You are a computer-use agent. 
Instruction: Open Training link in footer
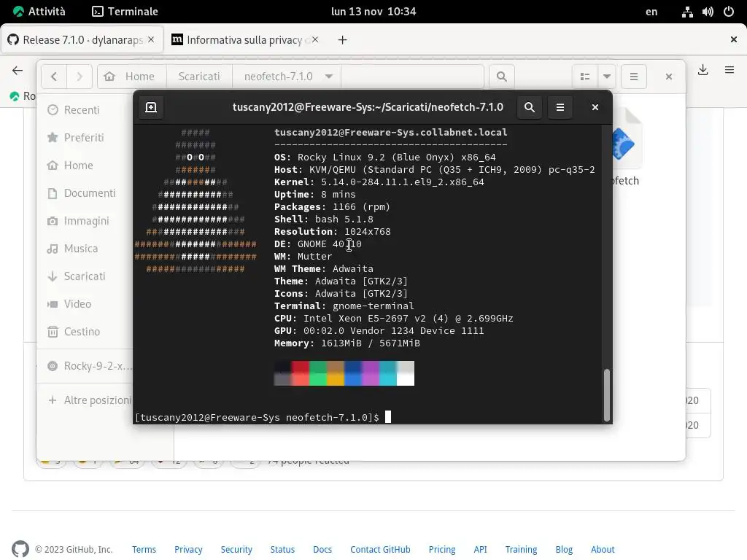point(521,550)
